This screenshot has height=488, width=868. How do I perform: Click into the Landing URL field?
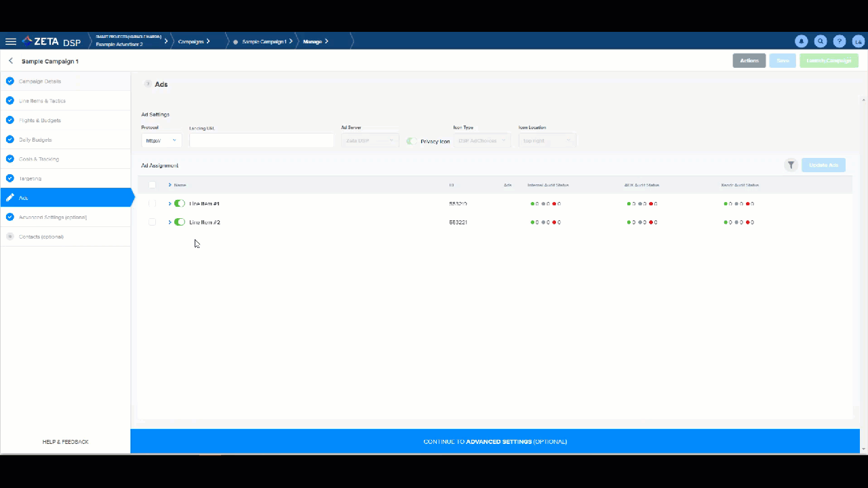[261, 141]
